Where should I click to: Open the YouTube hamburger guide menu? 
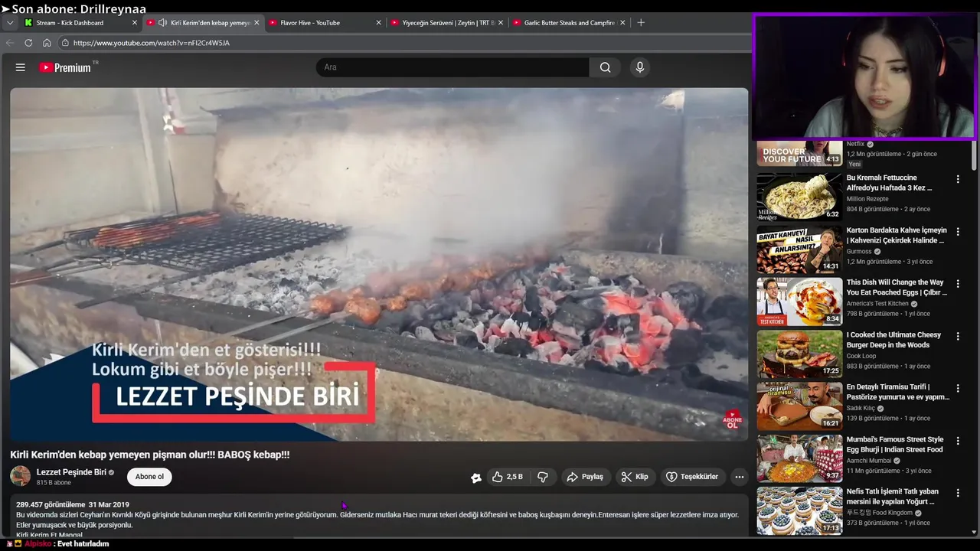point(21,67)
